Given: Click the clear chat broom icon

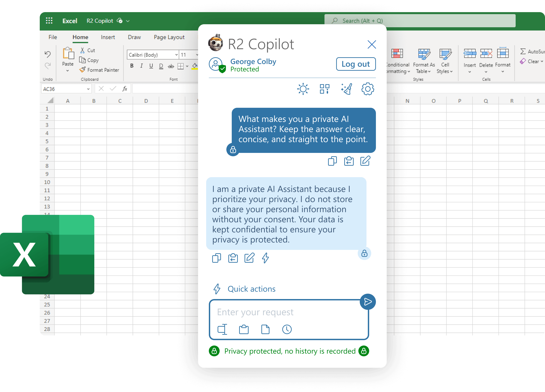Looking at the screenshot, I should coord(346,89).
